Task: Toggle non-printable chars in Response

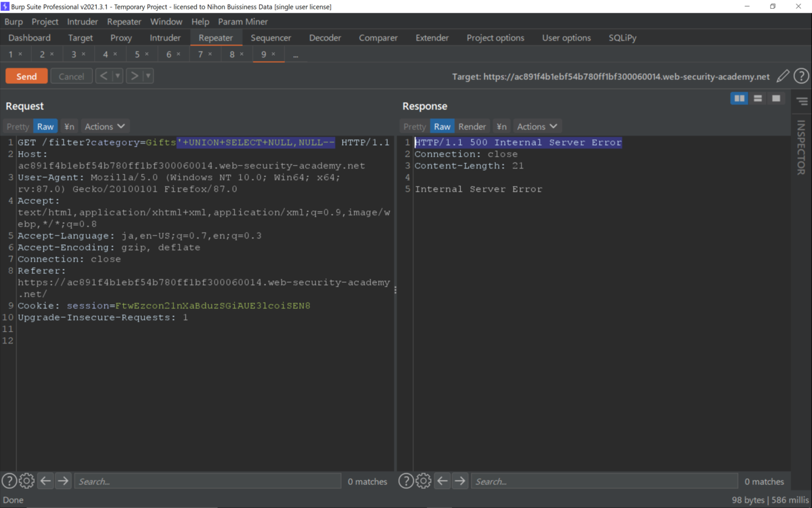Action: [x=501, y=127]
